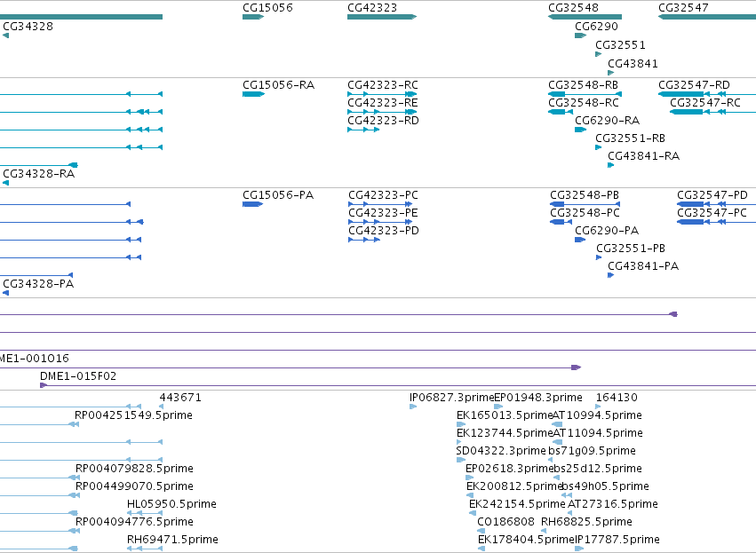This screenshot has height=553, width=756.
Task: Click the bs71g09.5prime label
Action: pyautogui.click(x=592, y=451)
